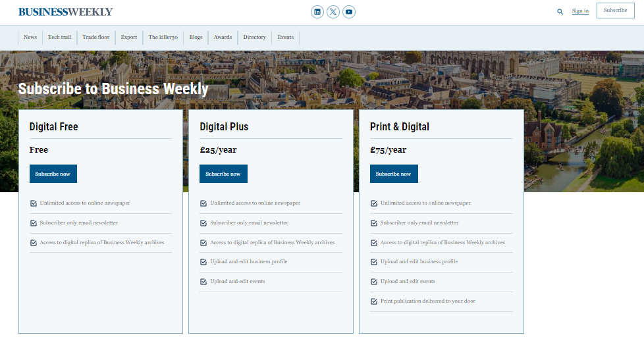Screen dimensions: 644x337
Task: Click Sign in link
Action: 580,11
